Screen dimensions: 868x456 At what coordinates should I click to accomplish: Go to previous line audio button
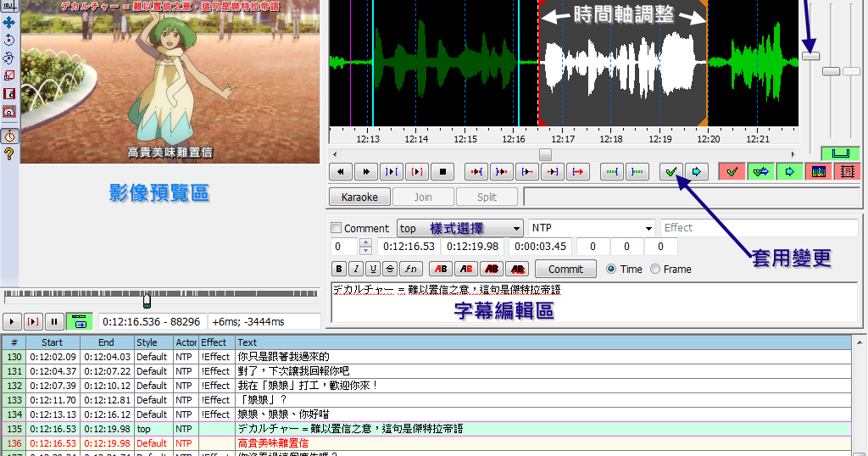tap(341, 171)
